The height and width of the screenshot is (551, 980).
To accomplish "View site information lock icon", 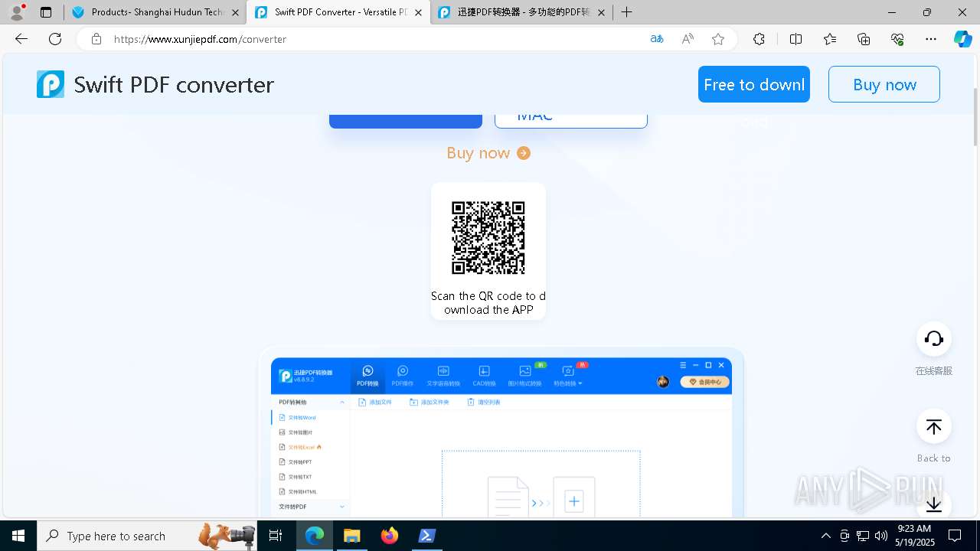I will pyautogui.click(x=96, y=39).
